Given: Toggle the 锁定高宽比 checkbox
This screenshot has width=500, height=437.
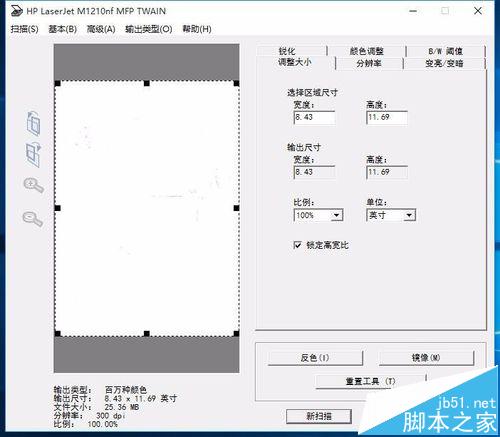Looking at the screenshot, I should [x=297, y=245].
